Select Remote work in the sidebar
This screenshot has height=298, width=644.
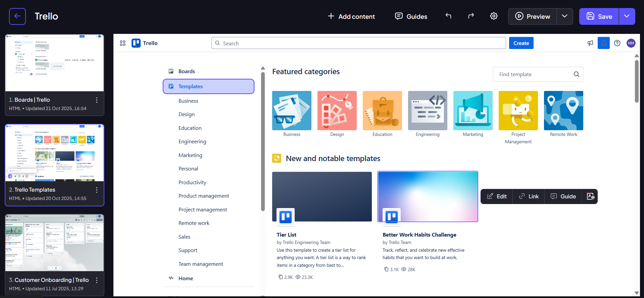click(x=194, y=223)
